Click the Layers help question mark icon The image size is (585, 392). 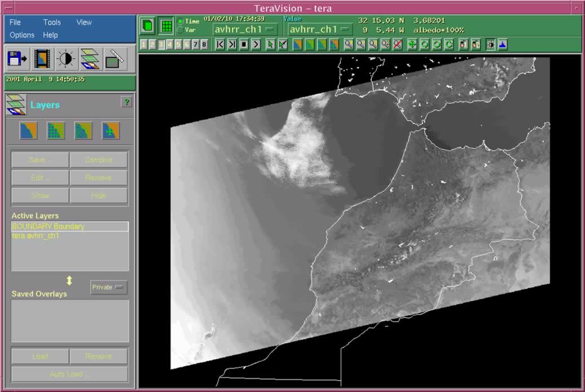(126, 102)
